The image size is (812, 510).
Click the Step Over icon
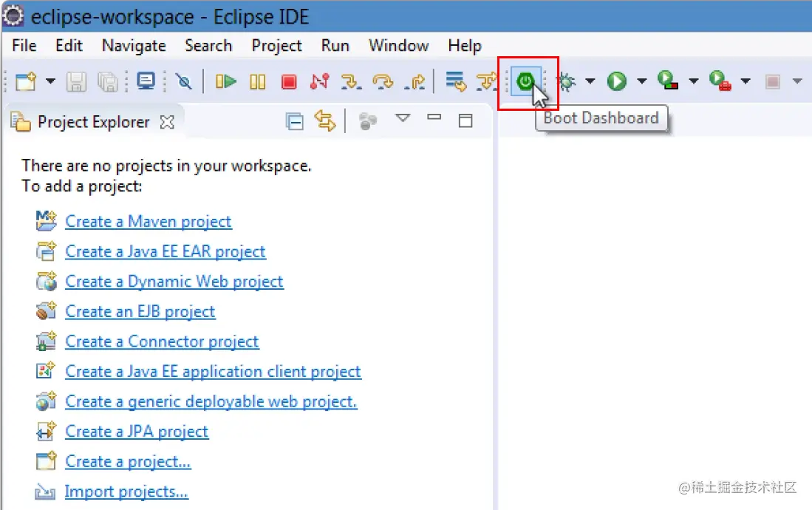coord(383,81)
